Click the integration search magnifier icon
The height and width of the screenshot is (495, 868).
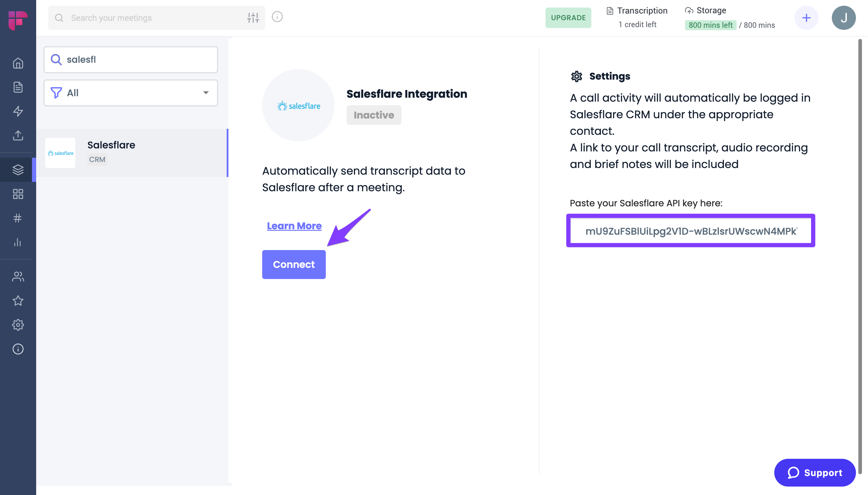click(56, 59)
